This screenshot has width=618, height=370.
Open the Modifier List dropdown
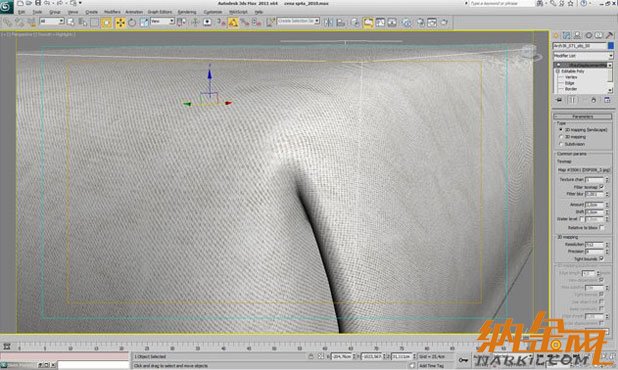click(x=583, y=56)
